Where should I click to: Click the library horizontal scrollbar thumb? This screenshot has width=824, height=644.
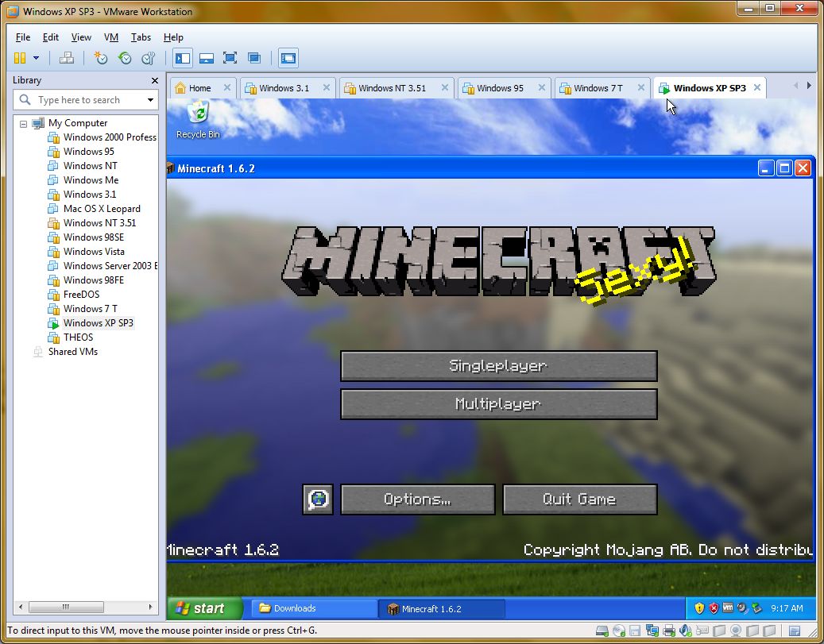tap(66, 607)
